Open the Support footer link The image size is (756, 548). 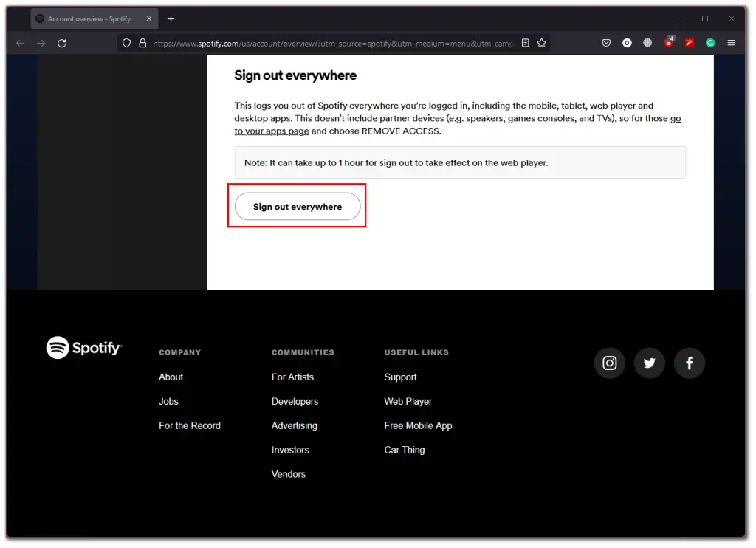click(401, 377)
